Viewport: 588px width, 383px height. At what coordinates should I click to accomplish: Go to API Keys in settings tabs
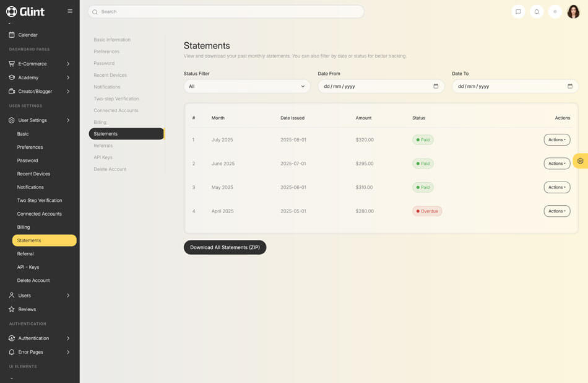(103, 157)
